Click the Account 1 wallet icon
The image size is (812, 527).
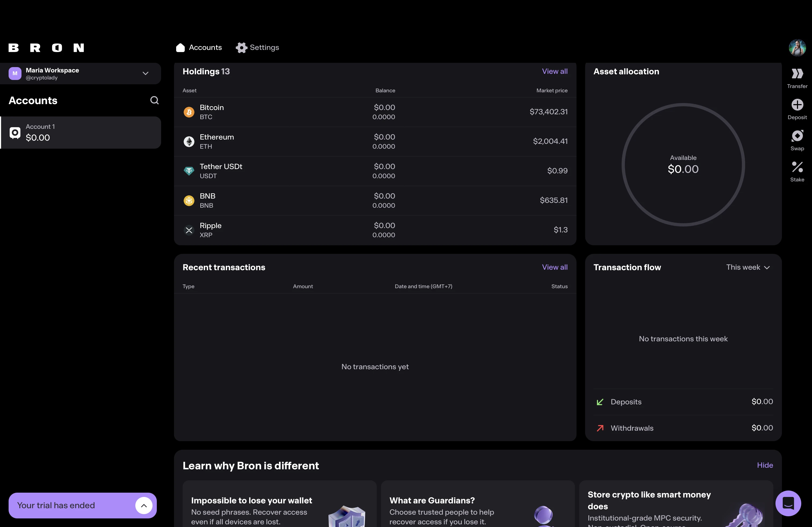[15, 133]
